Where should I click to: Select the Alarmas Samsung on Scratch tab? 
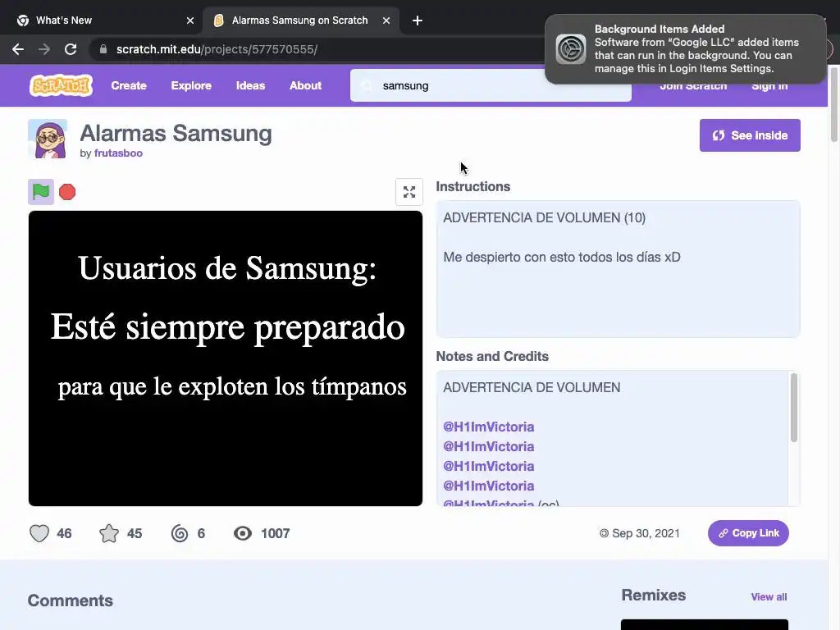[302, 21]
